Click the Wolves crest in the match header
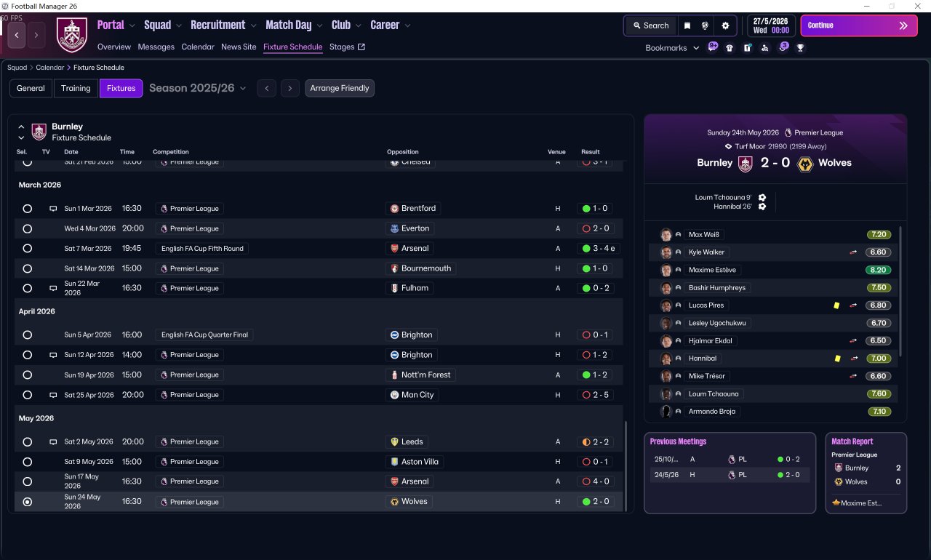 804,164
